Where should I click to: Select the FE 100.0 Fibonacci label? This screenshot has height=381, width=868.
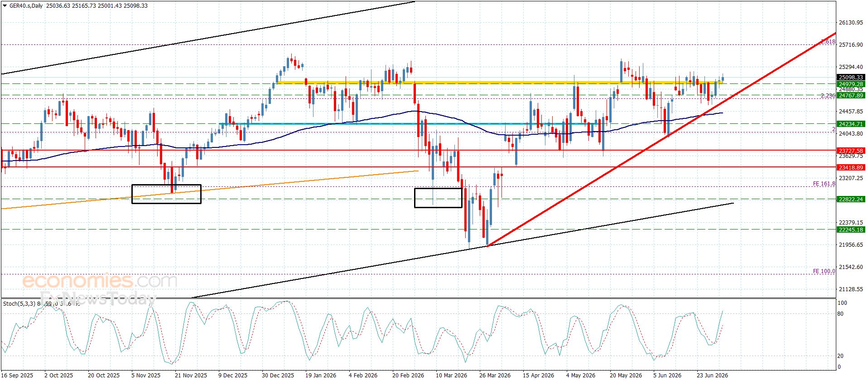824,271
